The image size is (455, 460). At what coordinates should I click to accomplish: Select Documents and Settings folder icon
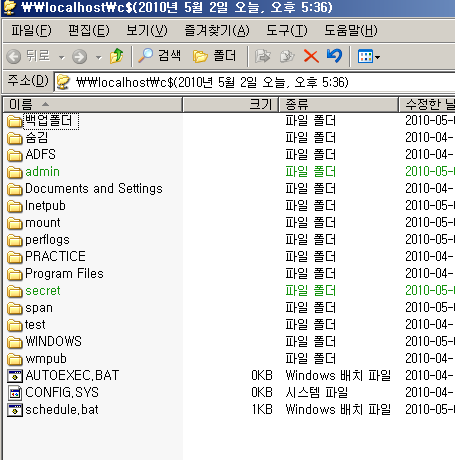tap(15, 189)
